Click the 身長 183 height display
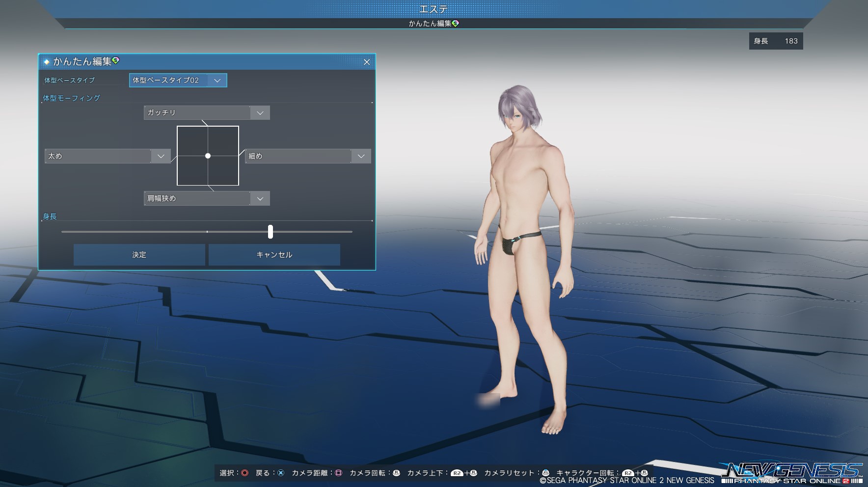 click(776, 41)
